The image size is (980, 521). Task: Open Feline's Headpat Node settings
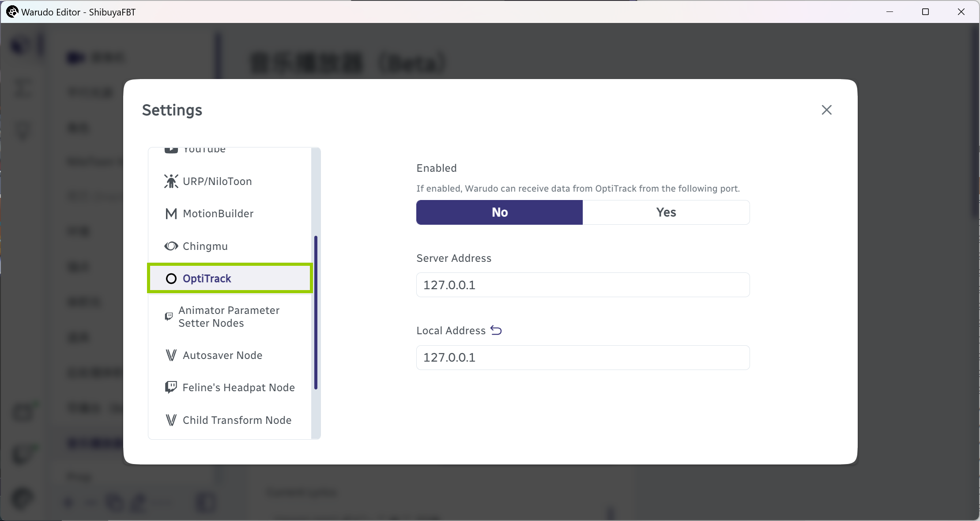pos(230,388)
